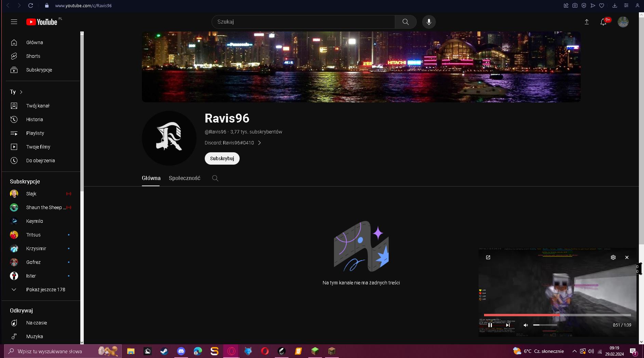Click the magnifier search button

(405, 22)
